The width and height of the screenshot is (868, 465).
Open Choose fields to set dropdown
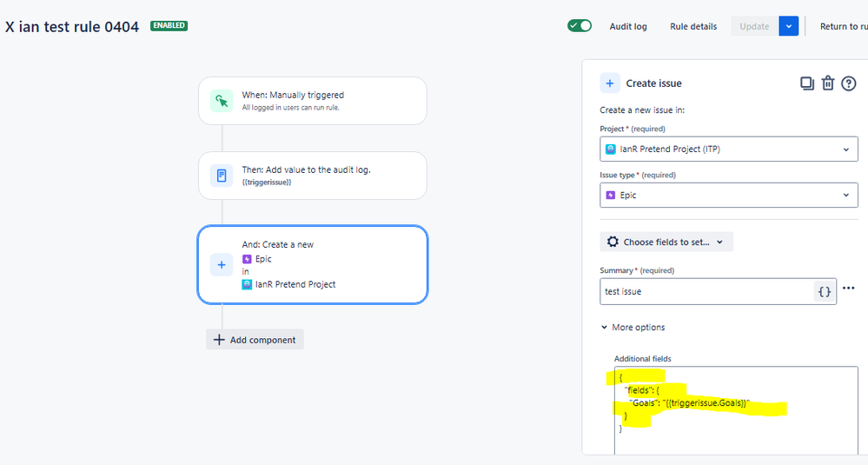click(666, 242)
